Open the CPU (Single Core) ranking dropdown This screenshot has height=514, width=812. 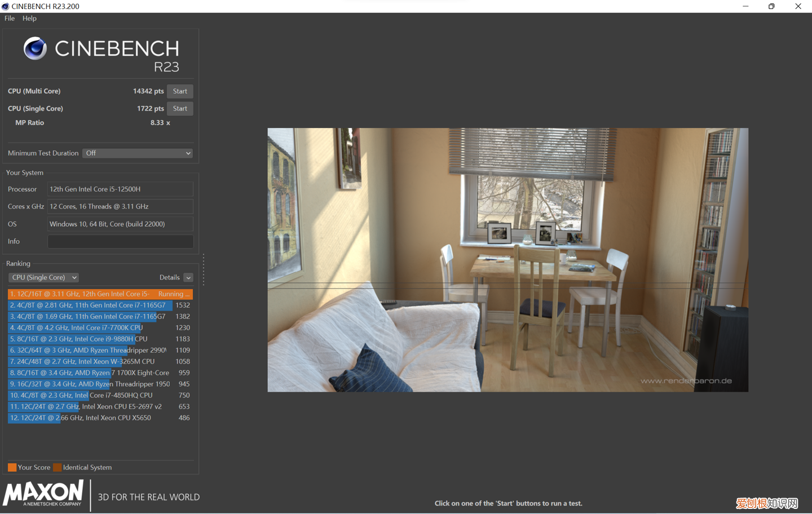(x=43, y=277)
